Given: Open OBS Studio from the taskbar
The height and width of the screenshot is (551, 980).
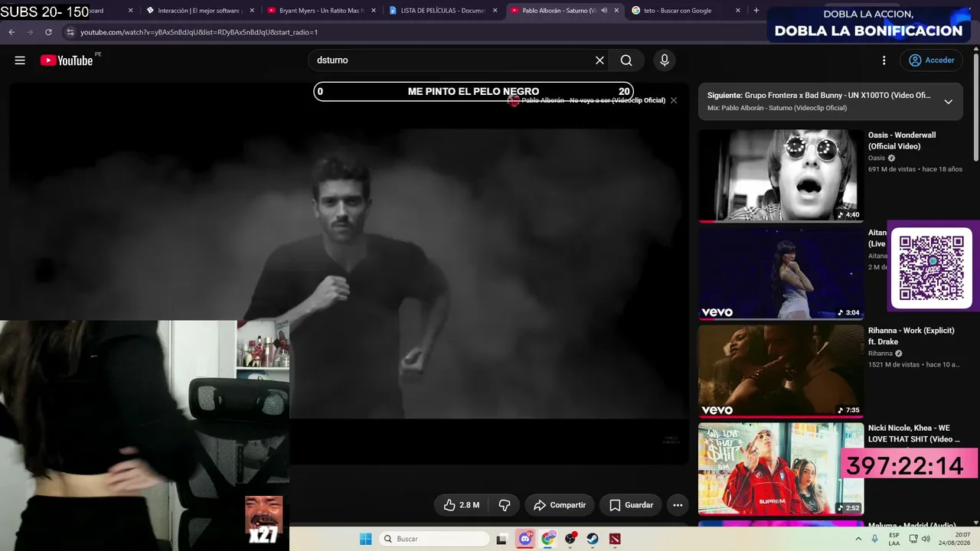Looking at the screenshot, I should coord(570,539).
